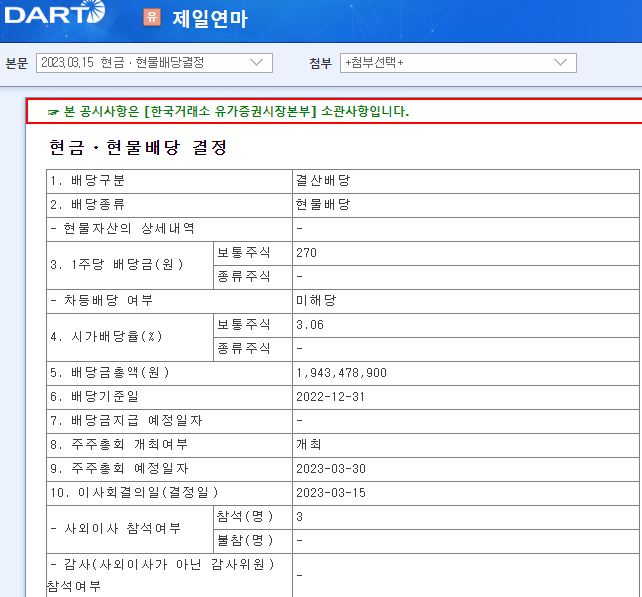Open the 본문 document dropdown

click(x=154, y=63)
